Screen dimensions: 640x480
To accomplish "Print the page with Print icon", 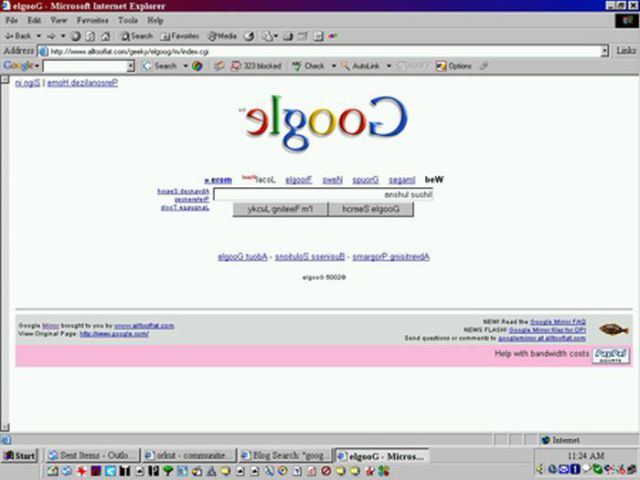I will pos(288,36).
